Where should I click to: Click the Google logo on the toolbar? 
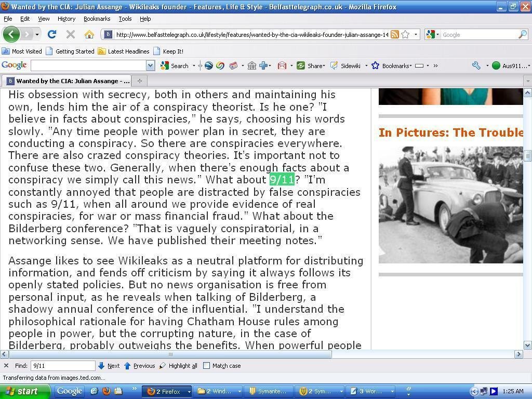[x=14, y=65]
